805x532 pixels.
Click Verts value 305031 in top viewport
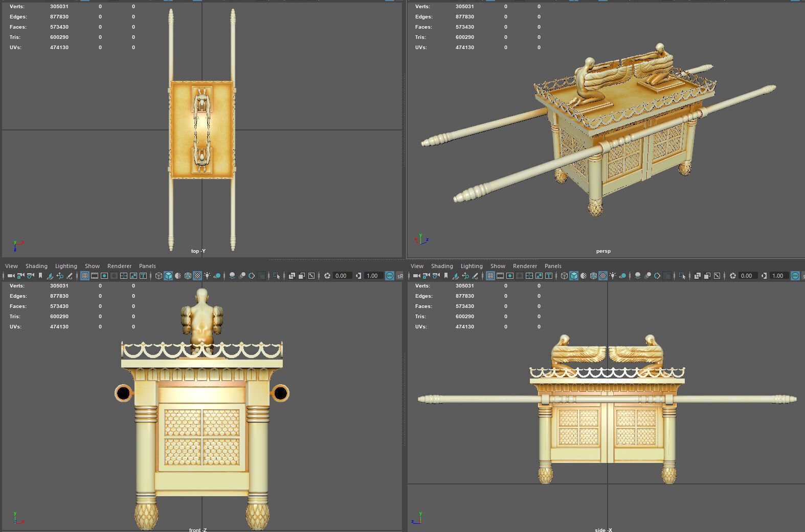(59, 7)
